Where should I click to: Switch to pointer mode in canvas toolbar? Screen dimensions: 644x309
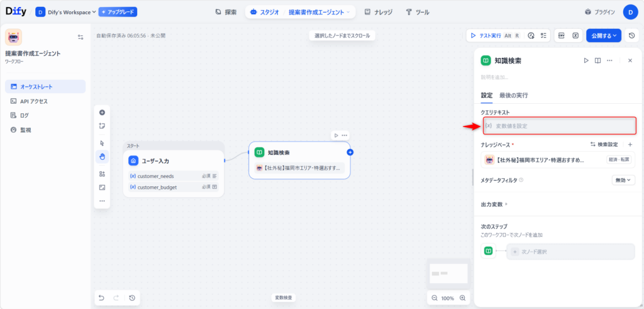[102, 143]
